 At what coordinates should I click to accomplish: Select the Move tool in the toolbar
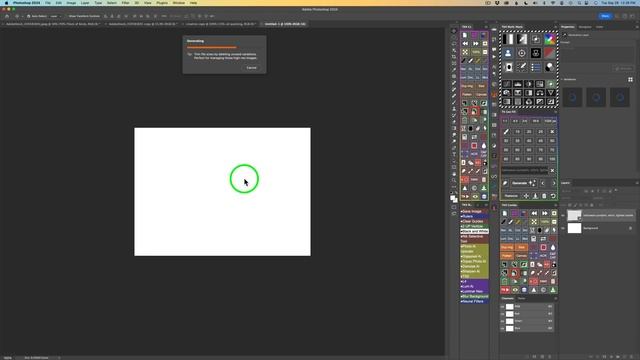(454, 31)
